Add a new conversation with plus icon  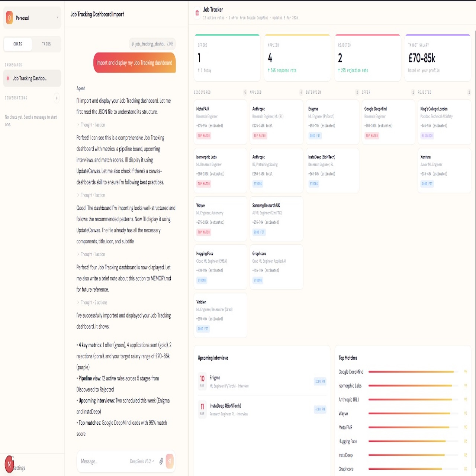pyautogui.click(x=57, y=98)
